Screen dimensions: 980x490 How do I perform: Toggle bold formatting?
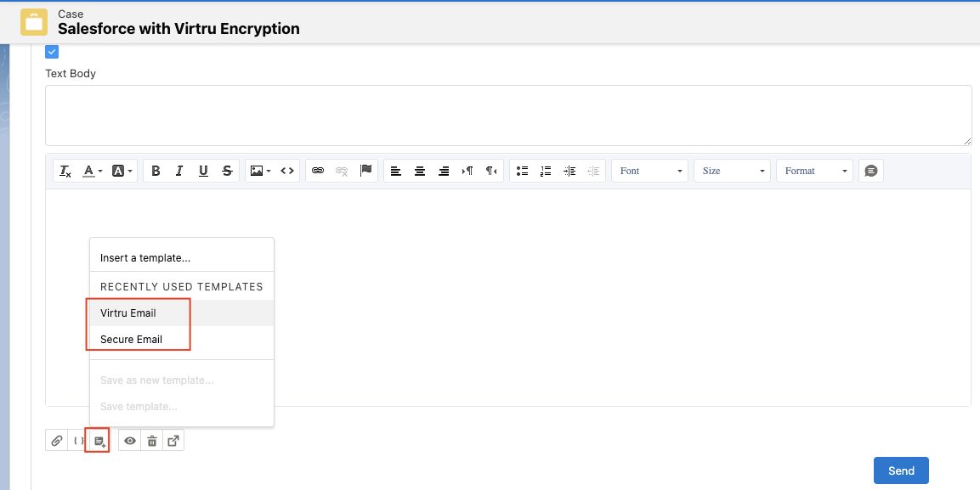(x=156, y=171)
